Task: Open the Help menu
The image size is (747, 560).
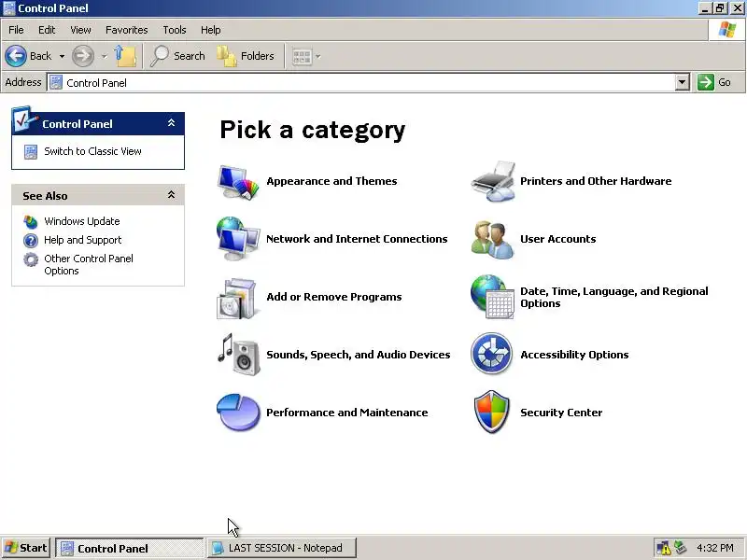Action: (x=211, y=30)
